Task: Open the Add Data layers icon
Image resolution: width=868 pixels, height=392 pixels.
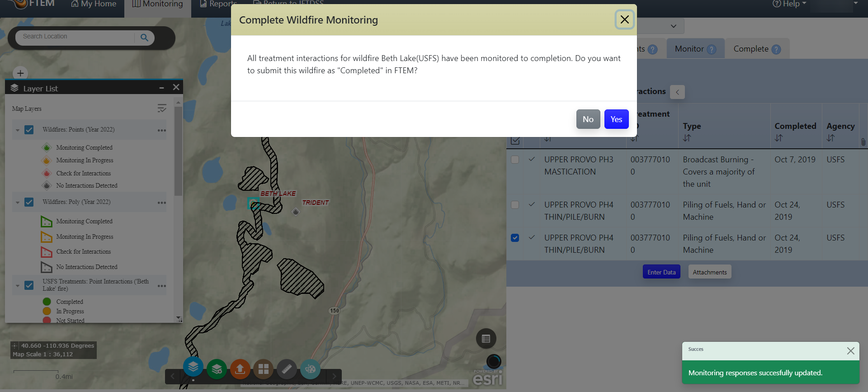Action: (x=217, y=369)
